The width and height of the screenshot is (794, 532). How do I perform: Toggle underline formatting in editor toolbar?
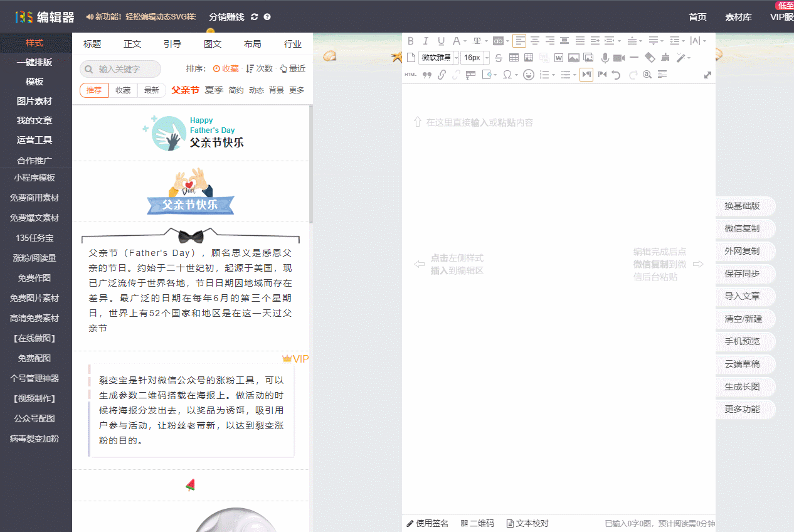441,41
